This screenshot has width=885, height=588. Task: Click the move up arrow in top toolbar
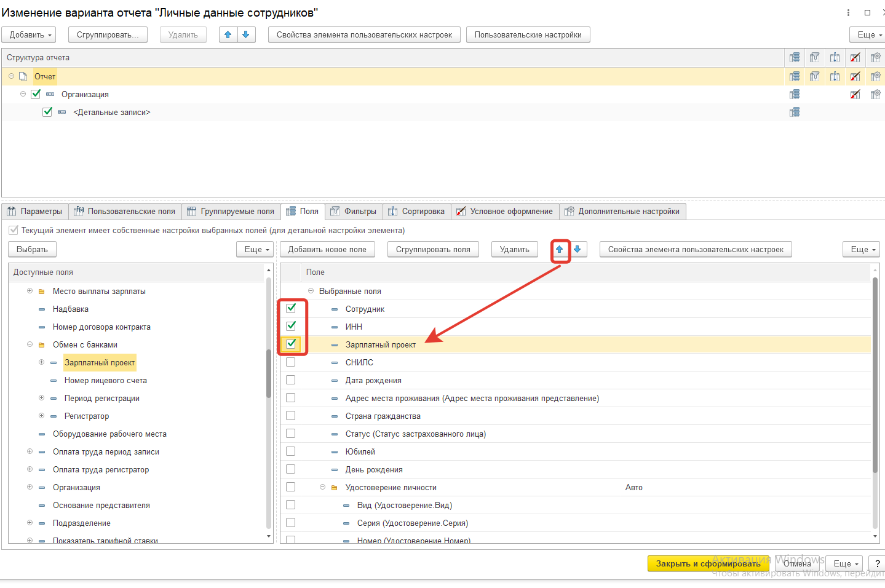228,34
